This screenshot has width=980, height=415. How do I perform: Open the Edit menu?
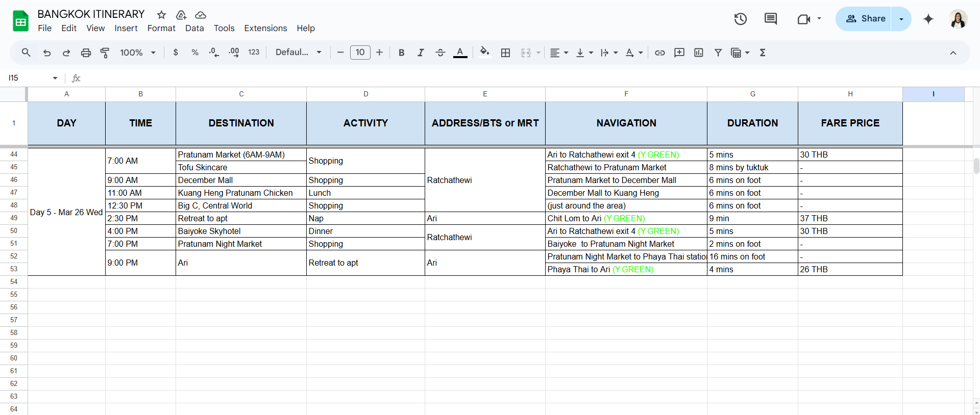pos(69,28)
